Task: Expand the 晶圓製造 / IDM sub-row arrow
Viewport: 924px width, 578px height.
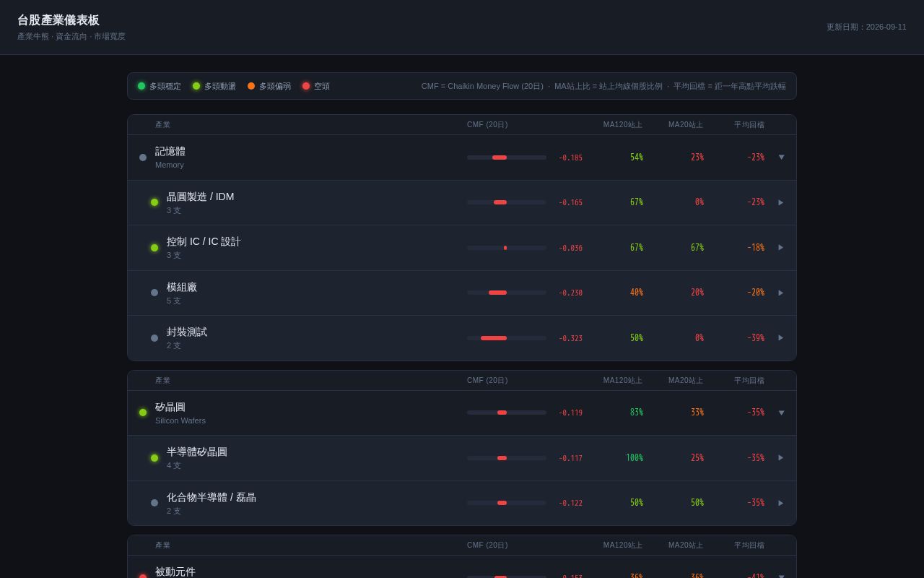Action: pos(781,202)
